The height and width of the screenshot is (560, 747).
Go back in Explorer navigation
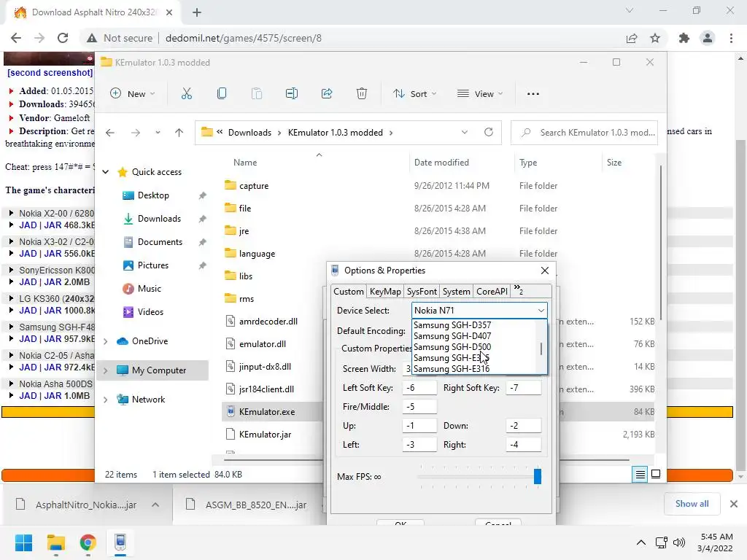110,133
